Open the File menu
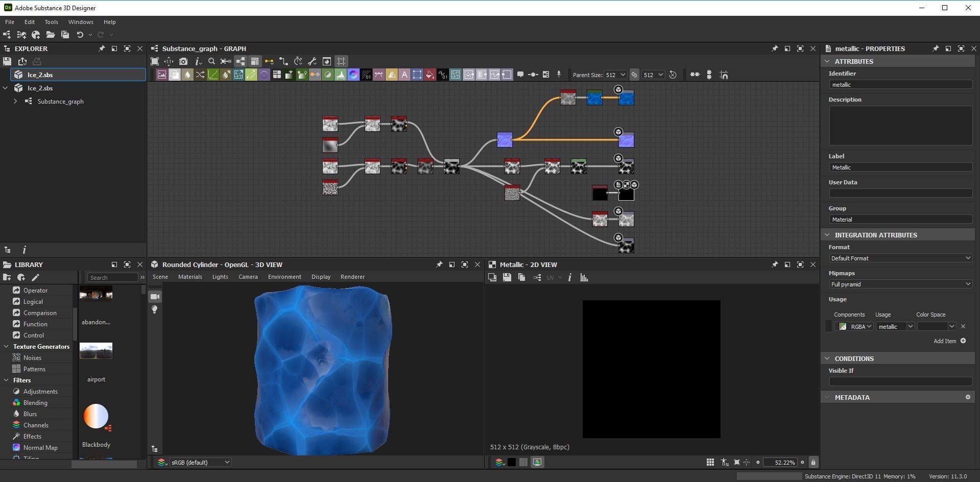The width and height of the screenshot is (980, 482). tap(10, 22)
